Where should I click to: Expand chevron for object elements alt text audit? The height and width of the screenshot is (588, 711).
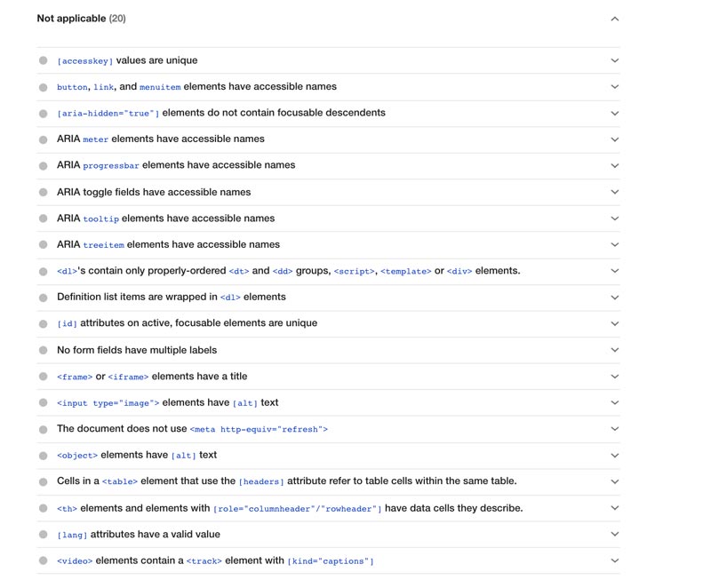614,456
